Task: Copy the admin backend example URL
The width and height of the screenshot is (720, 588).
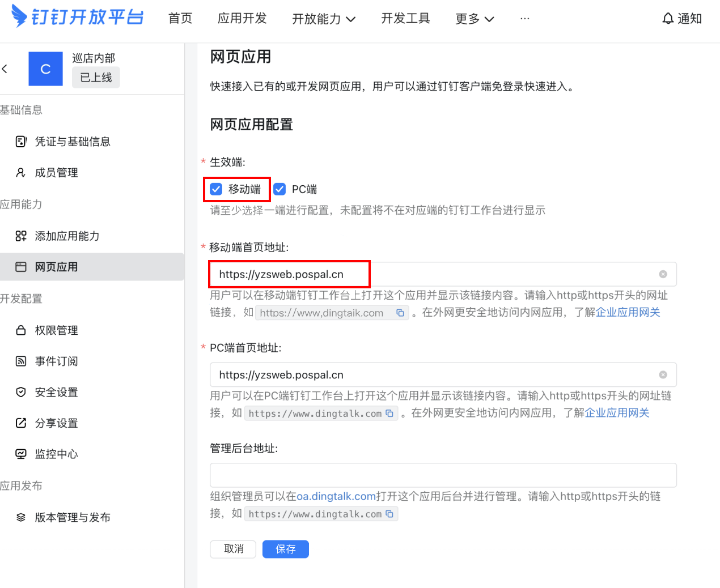Action: tap(389, 514)
